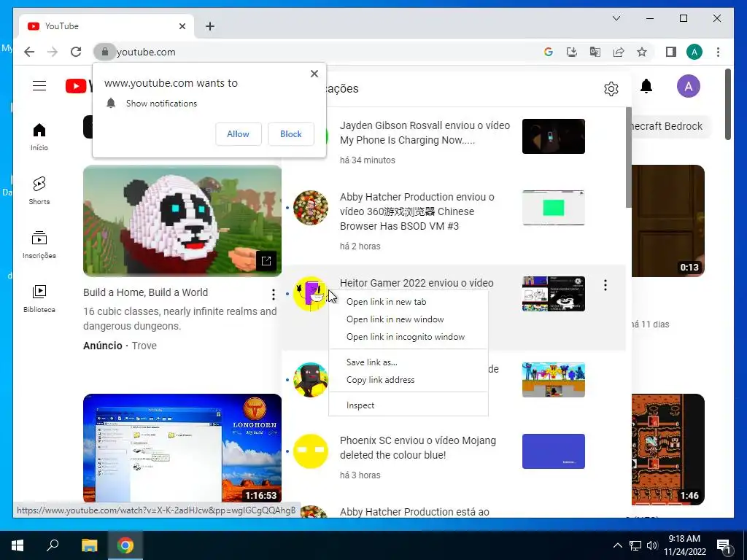The height and width of the screenshot is (560, 747).
Task: Bookmark this page with star icon
Action: click(642, 52)
